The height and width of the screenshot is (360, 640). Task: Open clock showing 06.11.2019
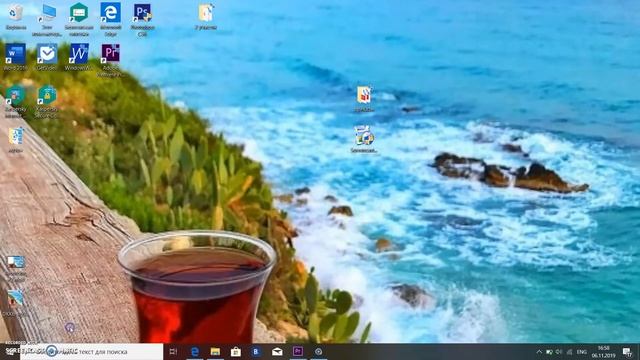click(604, 352)
